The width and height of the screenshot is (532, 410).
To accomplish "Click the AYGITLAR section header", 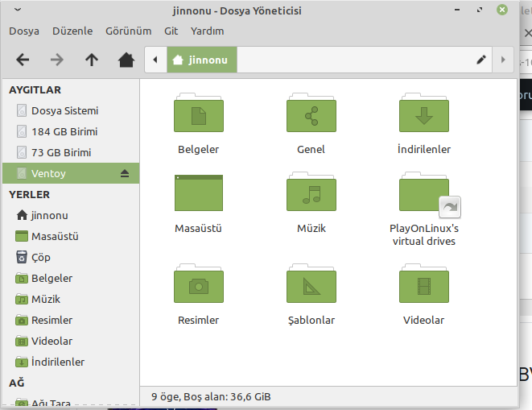I will [35, 90].
